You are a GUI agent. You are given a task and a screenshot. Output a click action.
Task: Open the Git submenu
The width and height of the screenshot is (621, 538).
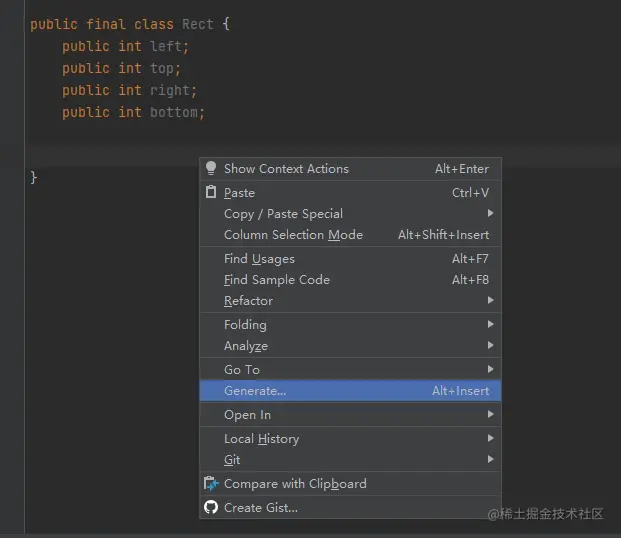351,460
